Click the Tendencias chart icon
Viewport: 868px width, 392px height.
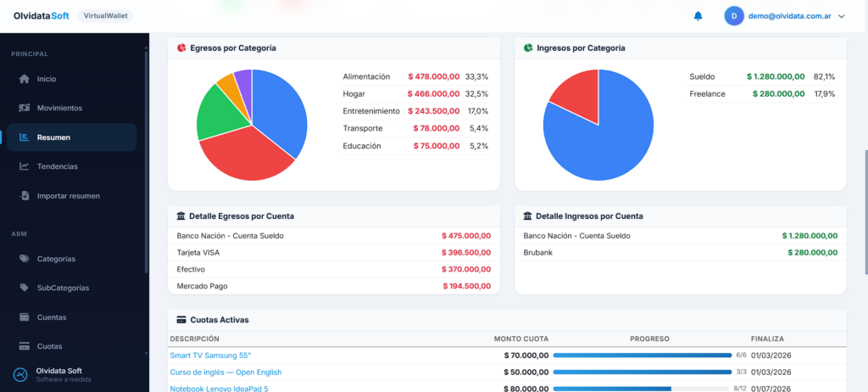25,166
